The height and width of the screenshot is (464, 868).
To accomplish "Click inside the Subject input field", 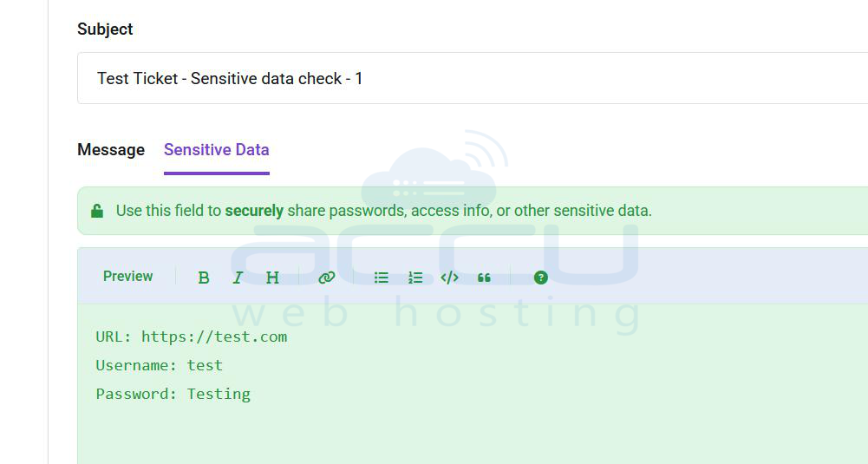I will [x=473, y=78].
